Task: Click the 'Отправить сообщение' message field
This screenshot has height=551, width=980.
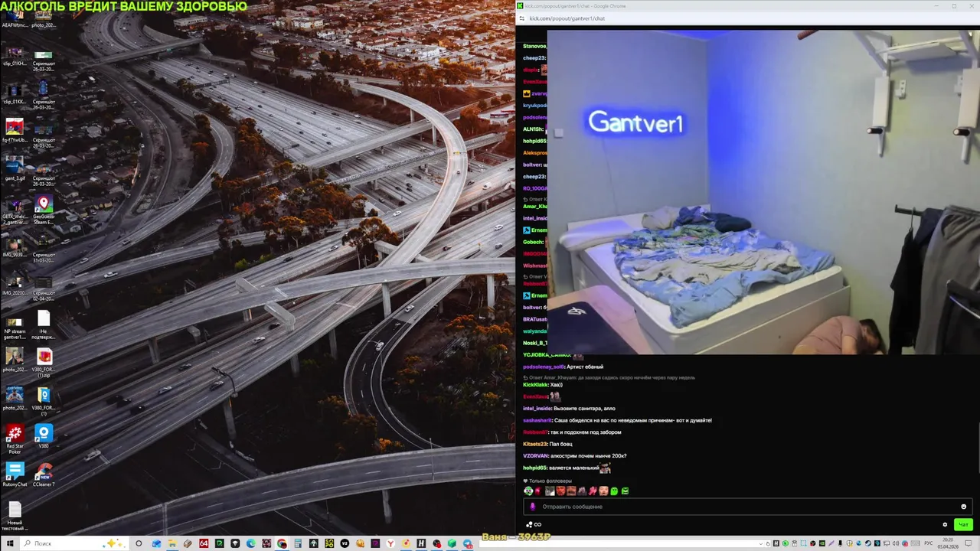Action: (x=746, y=507)
